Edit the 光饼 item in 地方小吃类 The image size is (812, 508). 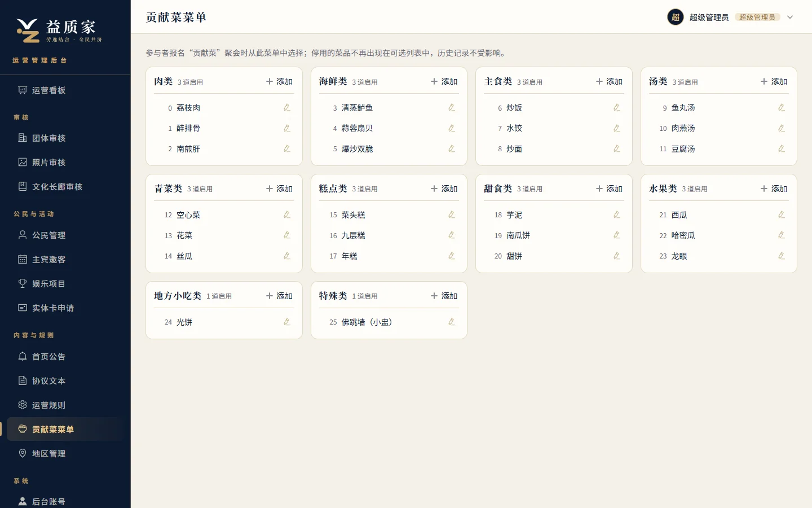287,322
